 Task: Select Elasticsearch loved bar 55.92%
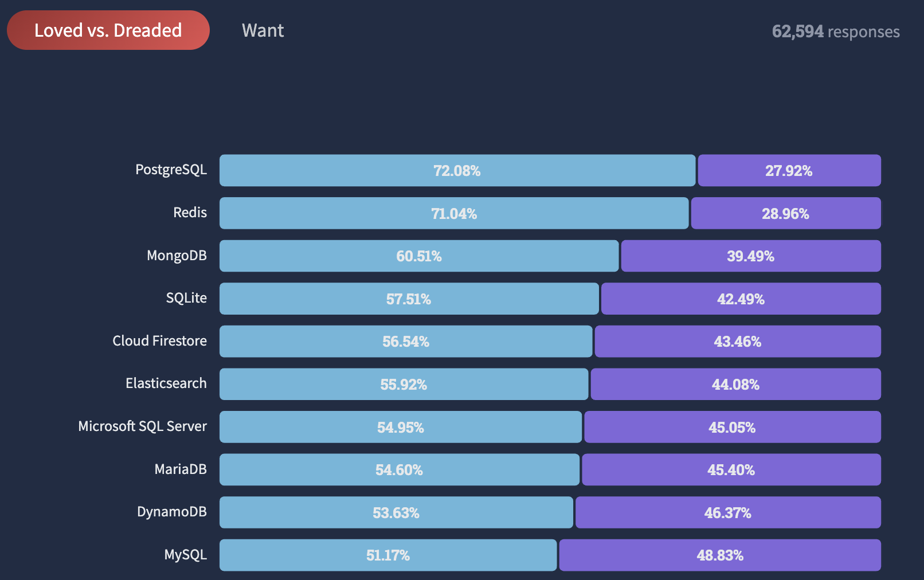(404, 384)
